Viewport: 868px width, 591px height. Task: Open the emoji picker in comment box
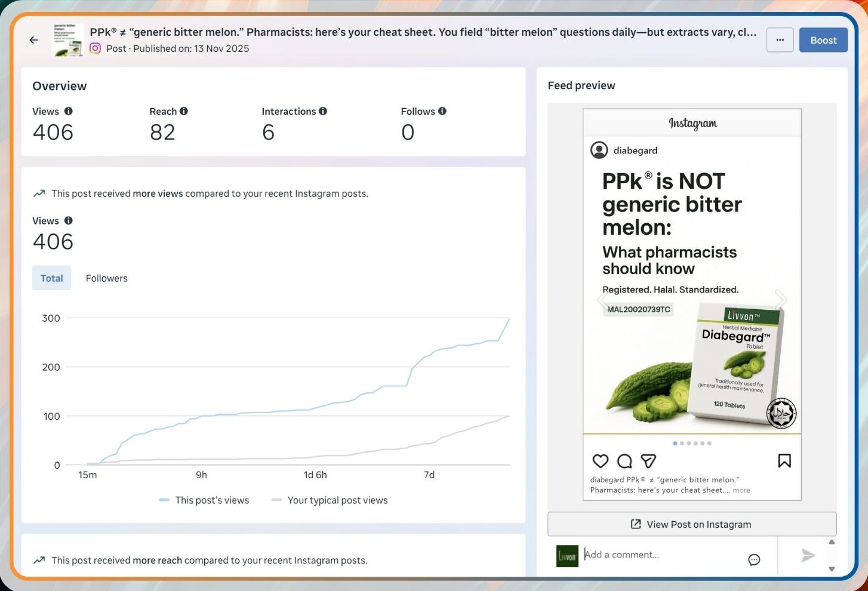tap(754, 559)
